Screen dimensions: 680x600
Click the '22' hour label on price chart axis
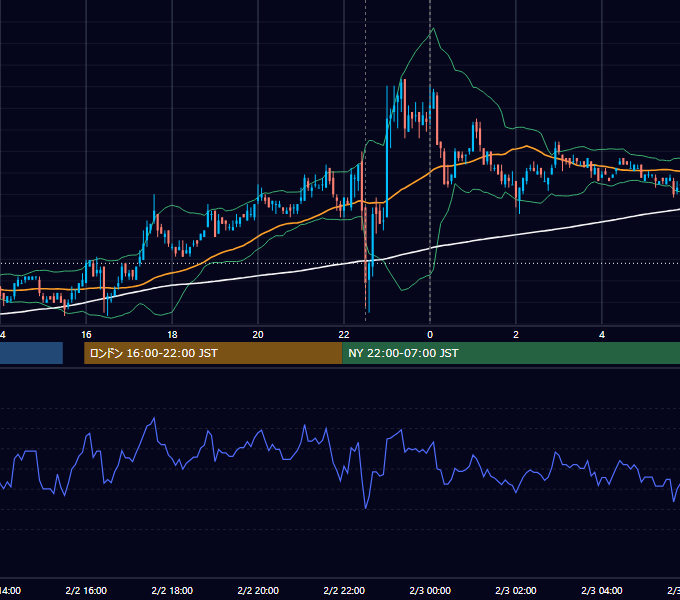click(x=344, y=335)
